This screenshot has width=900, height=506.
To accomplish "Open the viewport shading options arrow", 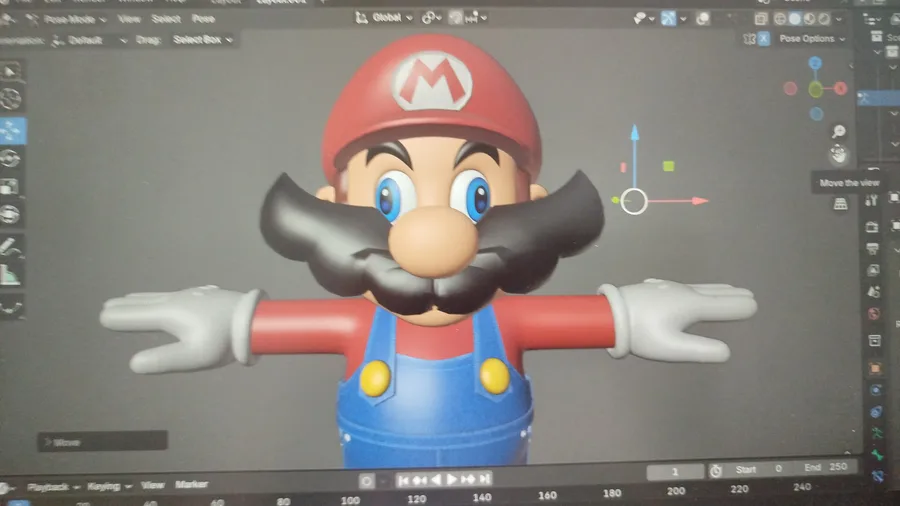I will (x=839, y=19).
